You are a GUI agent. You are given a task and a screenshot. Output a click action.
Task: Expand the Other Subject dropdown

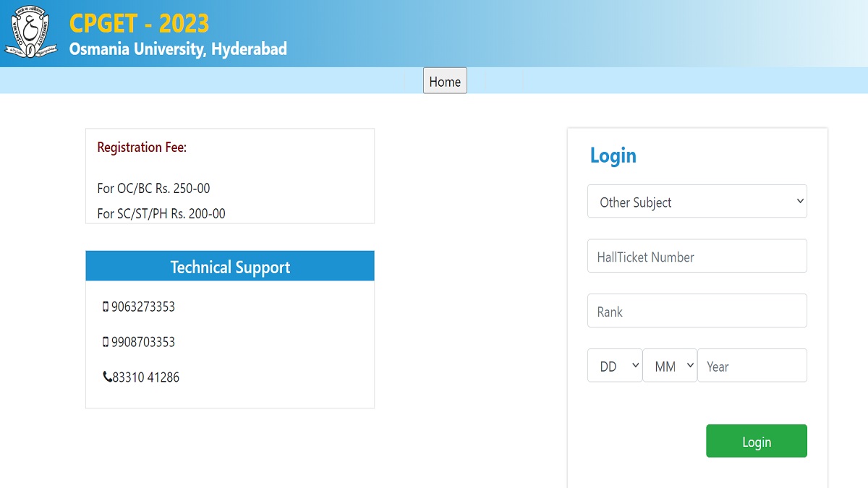[697, 202]
